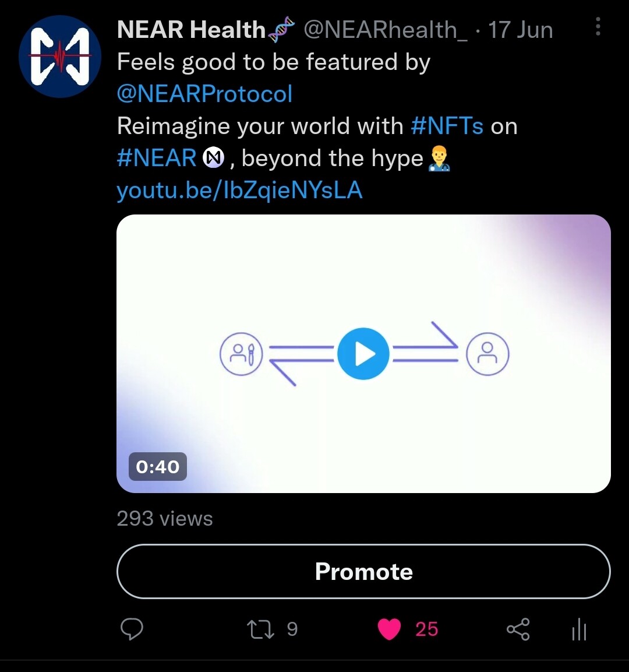Click the Promote button
The width and height of the screenshot is (629, 672).
pos(363,571)
